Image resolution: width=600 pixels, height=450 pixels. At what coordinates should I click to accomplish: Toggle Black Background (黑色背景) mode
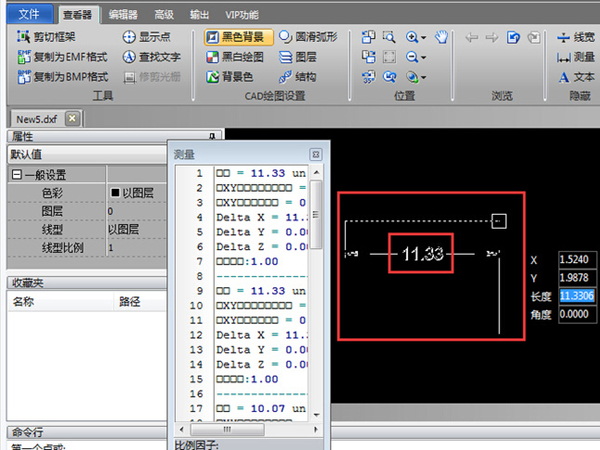coord(238,36)
